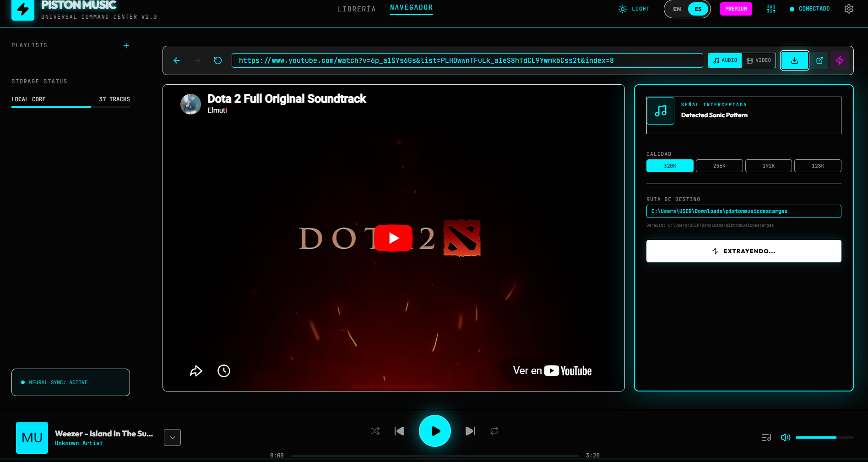Edit the Ruta de Destino path field

pos(744,211)
